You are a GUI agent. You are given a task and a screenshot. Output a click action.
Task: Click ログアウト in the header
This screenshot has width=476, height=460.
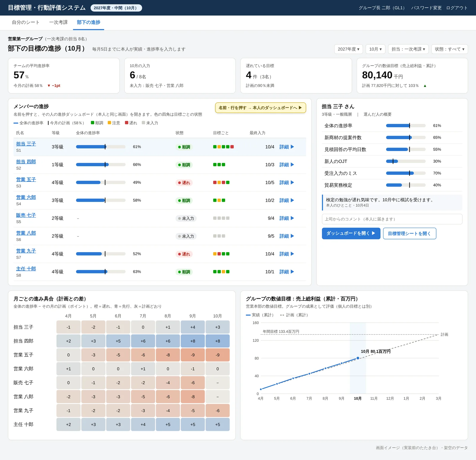coord(457,8)
